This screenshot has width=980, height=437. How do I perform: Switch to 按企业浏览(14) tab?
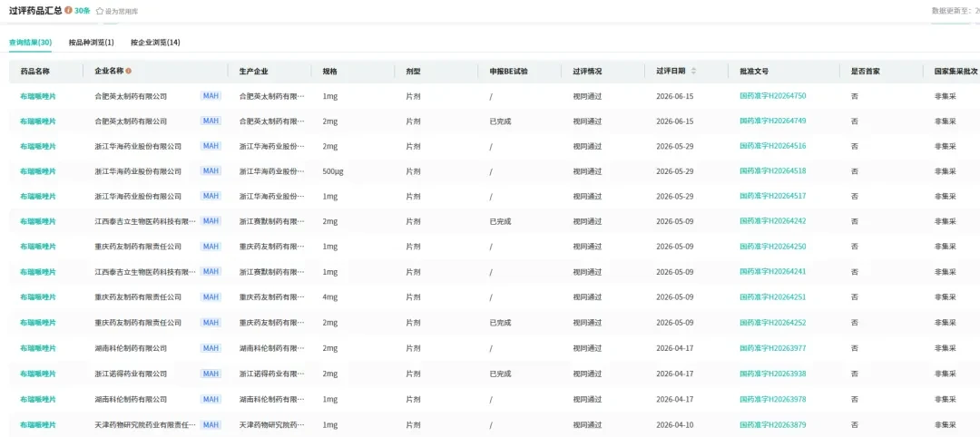tap(156, 43)
